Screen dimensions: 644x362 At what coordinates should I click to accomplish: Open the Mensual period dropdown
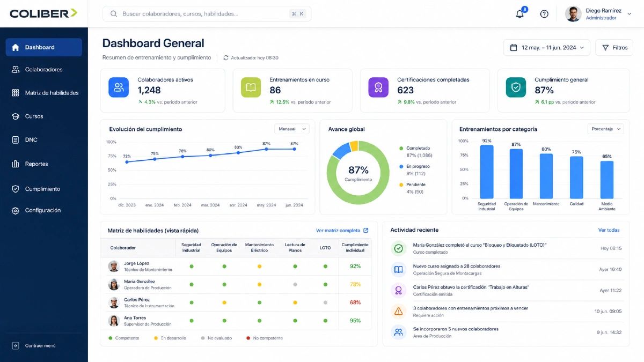click(x=292, y=129)
